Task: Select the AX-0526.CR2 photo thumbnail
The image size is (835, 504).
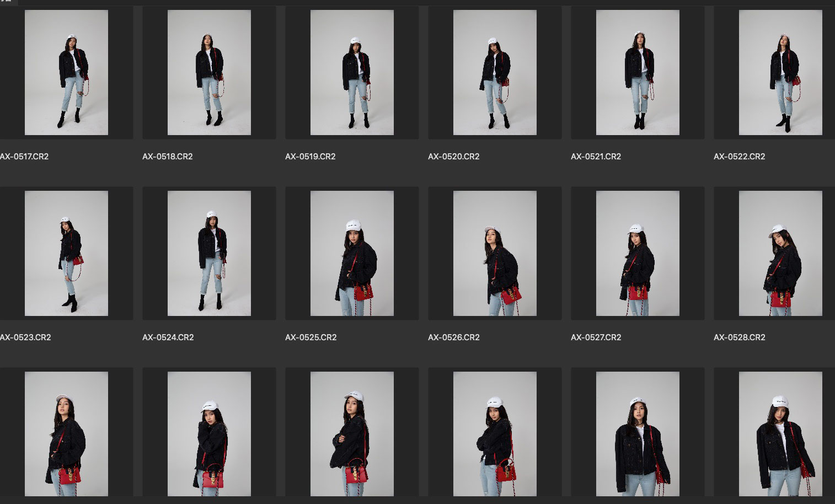Action: pyautogui.click(x=495, y=254)
